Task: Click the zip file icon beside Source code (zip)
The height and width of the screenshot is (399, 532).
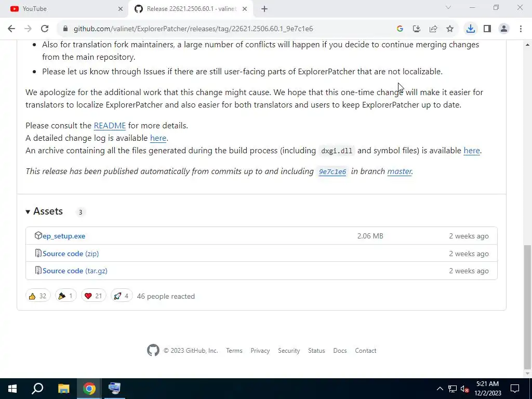Action: [x=38, y=253]
